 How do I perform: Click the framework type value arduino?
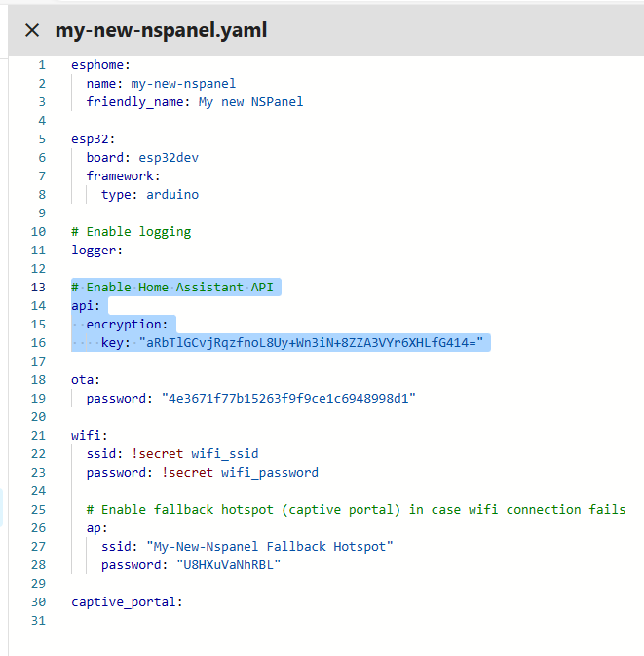pyautogui.click(x=171, y=195)
